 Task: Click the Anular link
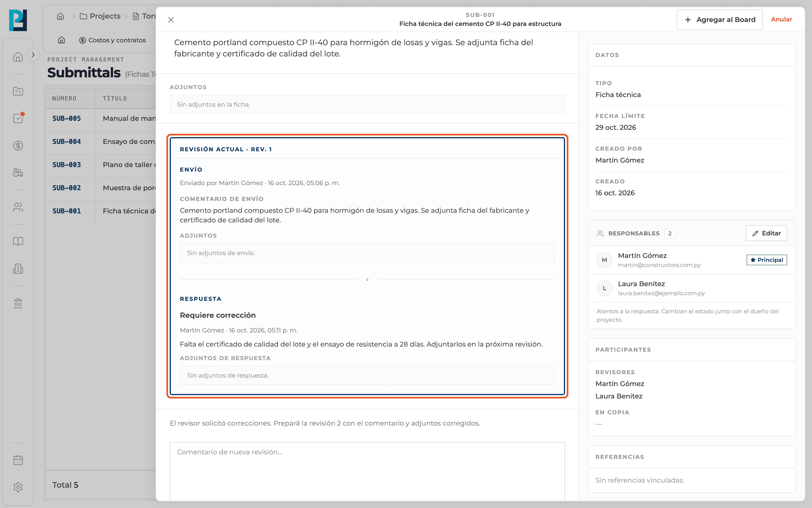[x=781, y=19]
